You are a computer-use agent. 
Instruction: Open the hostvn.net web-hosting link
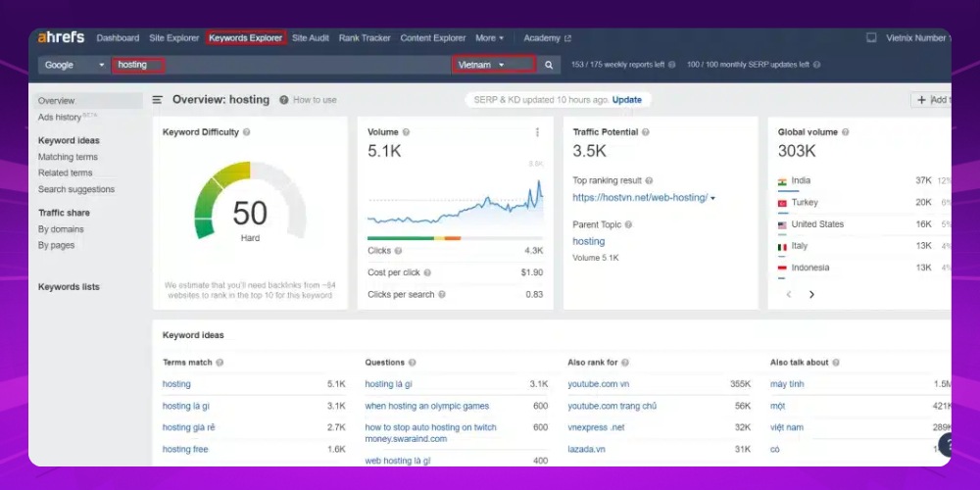640,198
